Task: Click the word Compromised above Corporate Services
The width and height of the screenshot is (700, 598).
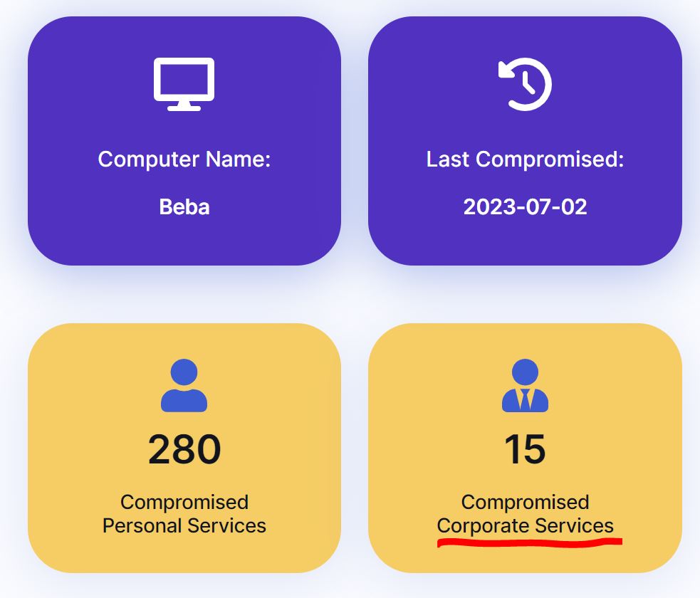Action: click(x=525, y=503)
